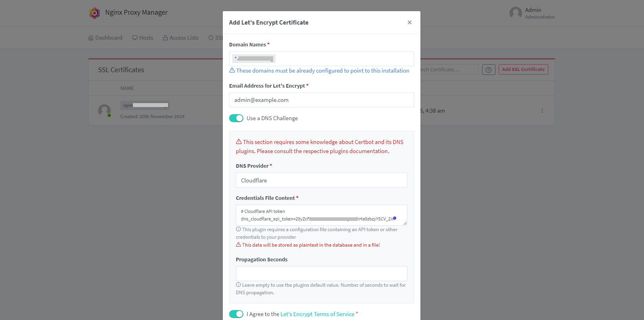Open the certificate row three-dot menu

(542, 111)
